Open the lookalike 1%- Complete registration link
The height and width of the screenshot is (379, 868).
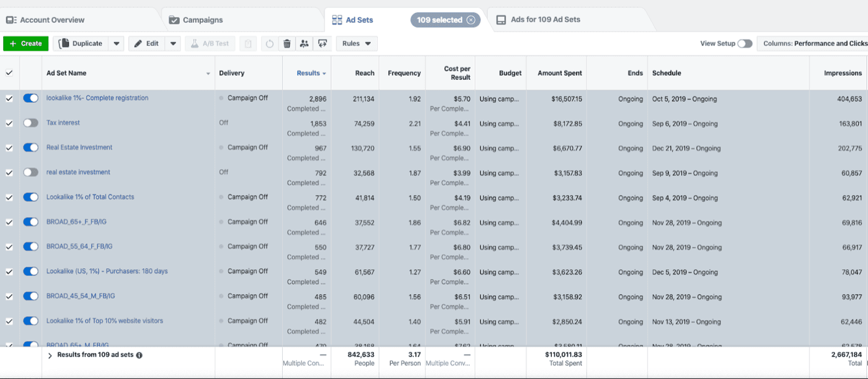(97, 98)
